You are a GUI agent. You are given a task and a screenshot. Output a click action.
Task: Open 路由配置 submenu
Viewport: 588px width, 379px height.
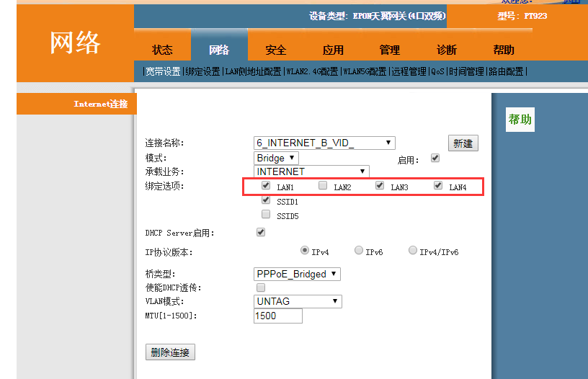tap(506, 71)
